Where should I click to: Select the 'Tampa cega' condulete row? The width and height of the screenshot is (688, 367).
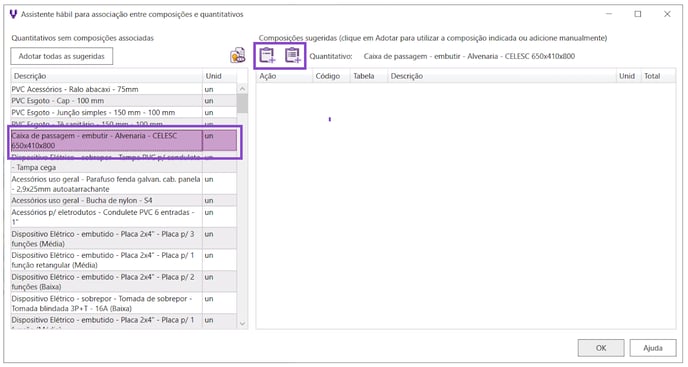124,162
